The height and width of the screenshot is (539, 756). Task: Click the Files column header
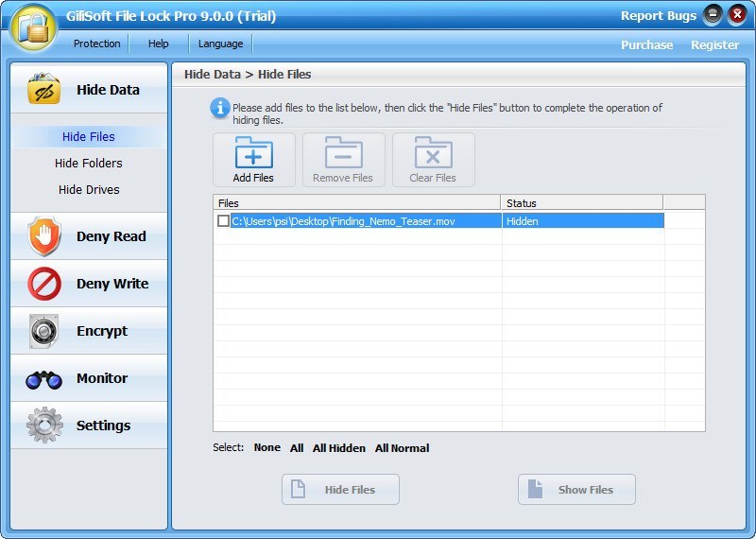[357, 202]
